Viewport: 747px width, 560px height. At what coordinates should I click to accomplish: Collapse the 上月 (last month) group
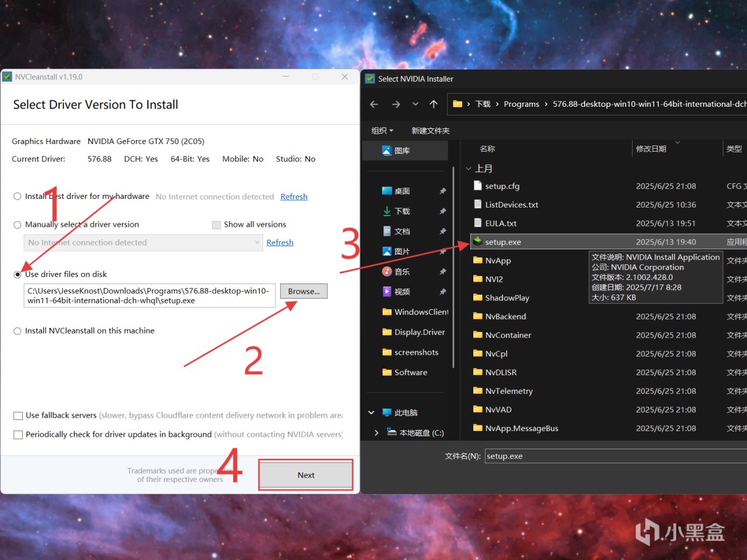(x=468, y=169)
